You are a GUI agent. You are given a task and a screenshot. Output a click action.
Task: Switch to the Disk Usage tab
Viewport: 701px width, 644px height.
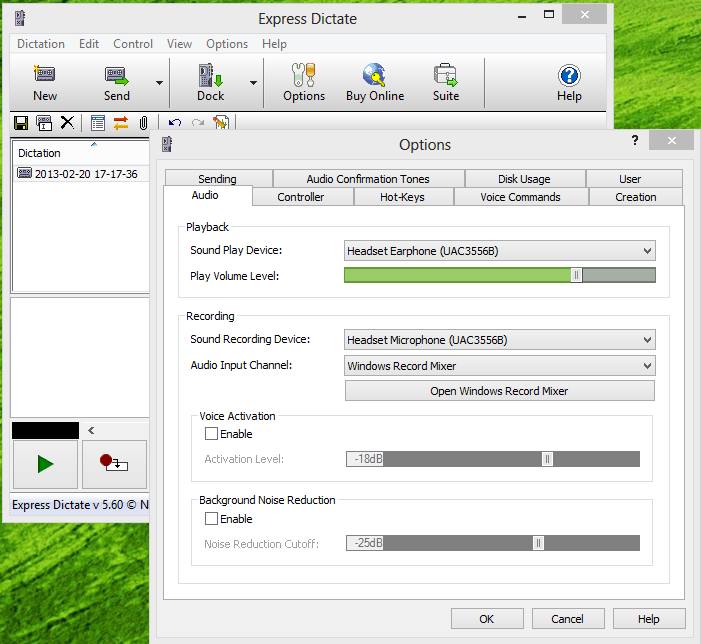(x=525, y=179)
